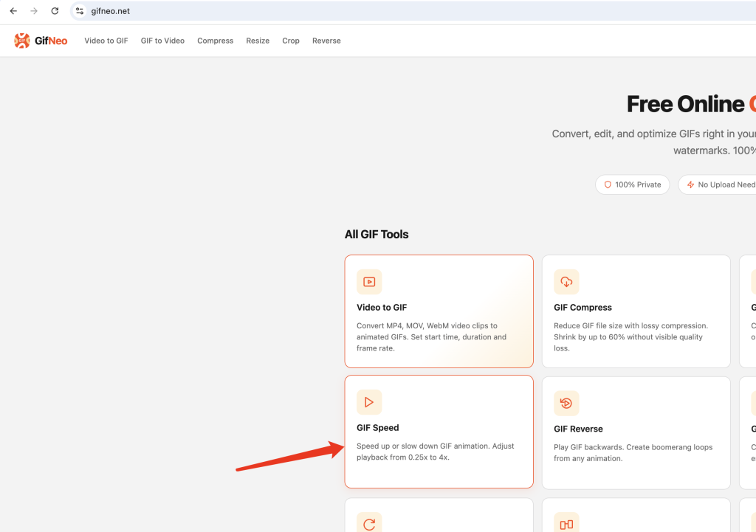Open the GIF Speed card title

click(377, 427)
